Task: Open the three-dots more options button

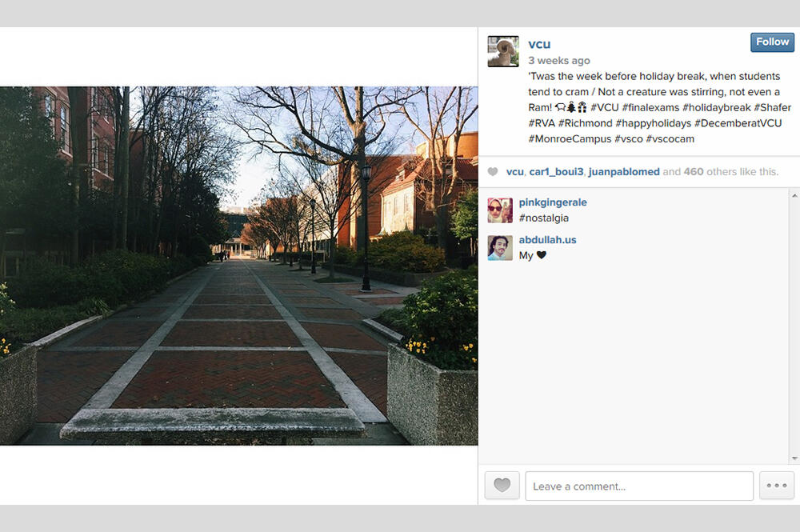Action: coord(776,486)
